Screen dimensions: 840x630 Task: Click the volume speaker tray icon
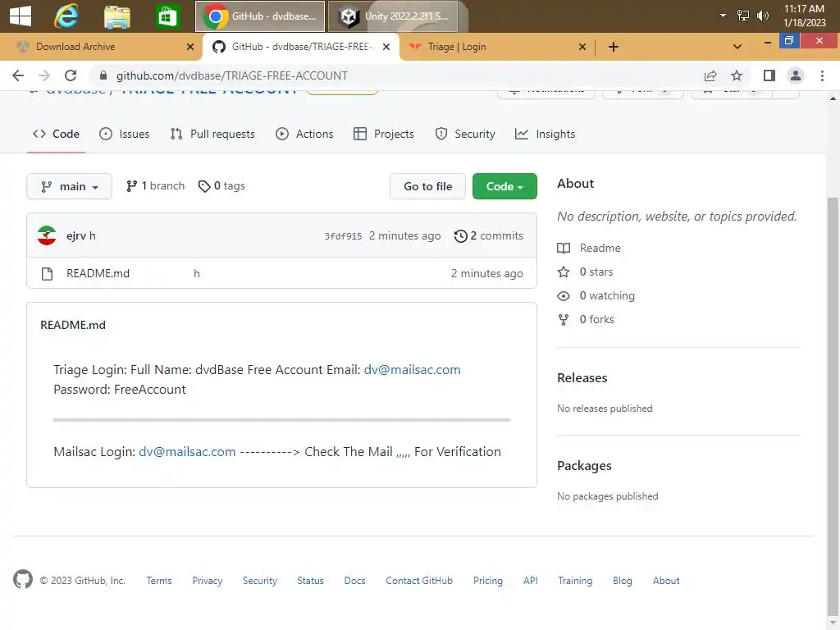762,16
